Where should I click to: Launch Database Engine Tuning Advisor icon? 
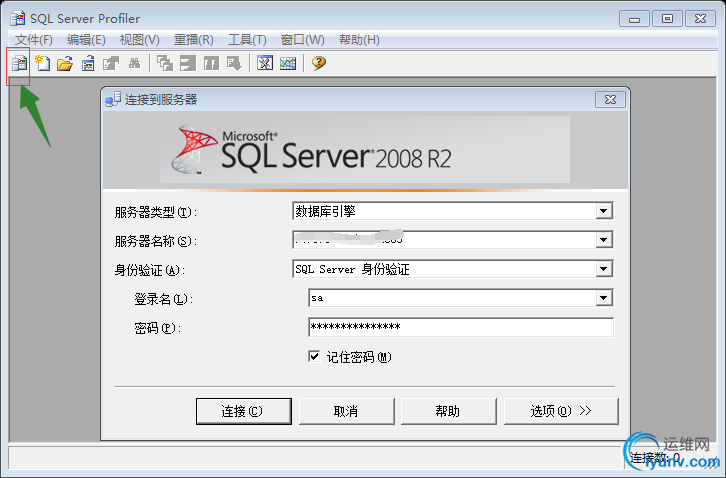265,63
